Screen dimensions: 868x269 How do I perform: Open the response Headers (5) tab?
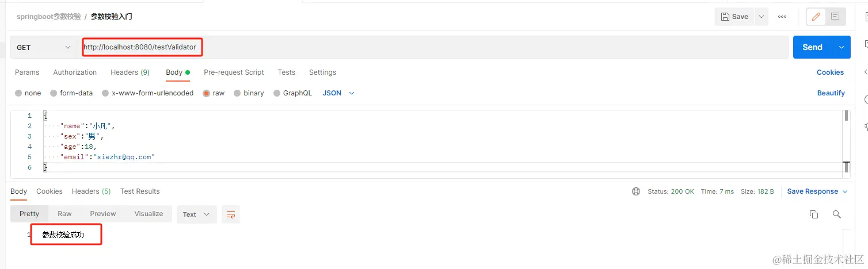[92, 191]
